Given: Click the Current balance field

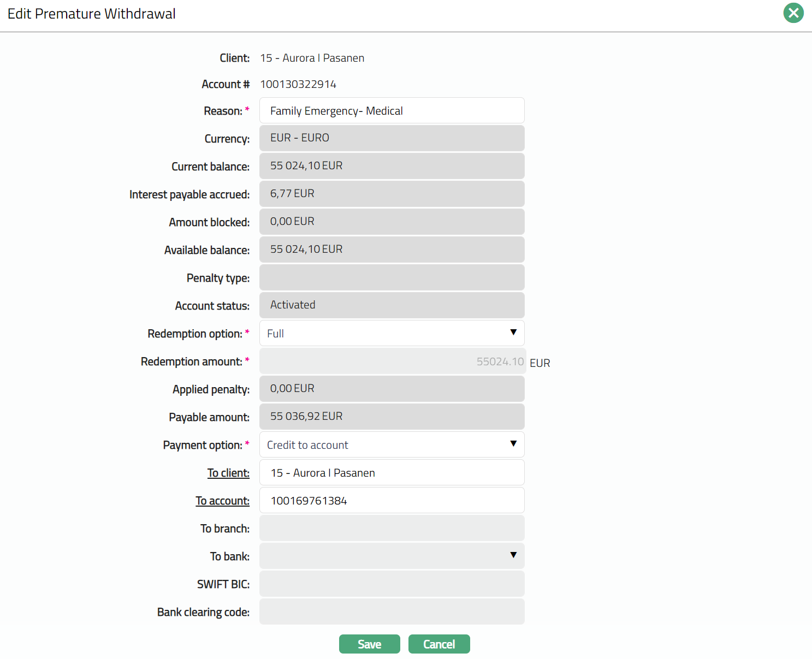Looking at the screenshot, I should [x=392, y=166].
